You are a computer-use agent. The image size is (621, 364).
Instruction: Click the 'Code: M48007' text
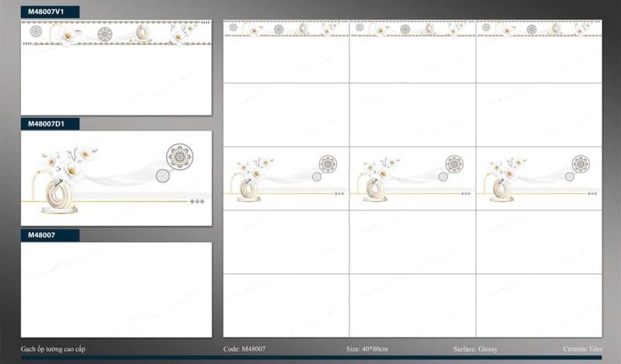245,349
